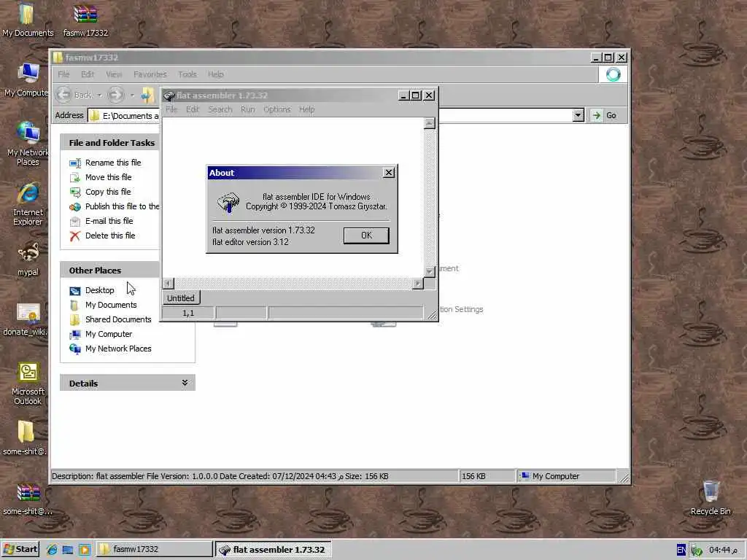
Task: Open the Explorer File menu
Action: pos(63,74)
